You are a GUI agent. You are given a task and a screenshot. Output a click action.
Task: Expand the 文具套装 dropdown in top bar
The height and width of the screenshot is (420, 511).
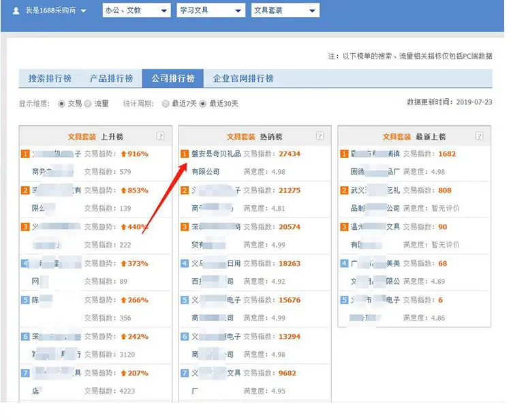285,10
